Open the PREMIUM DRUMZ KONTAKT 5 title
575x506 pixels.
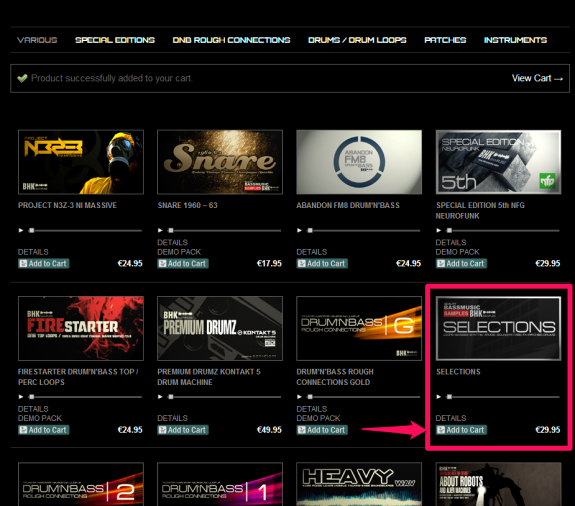(x=209, y=377)
